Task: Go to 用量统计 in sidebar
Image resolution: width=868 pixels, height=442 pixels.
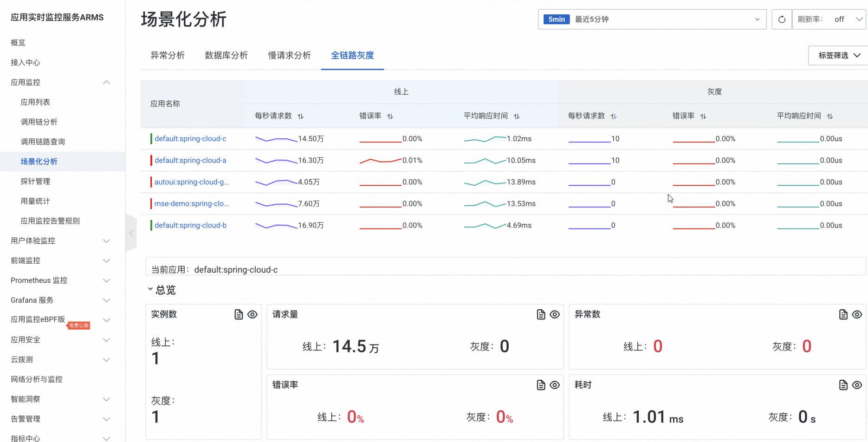Action: (x=35, y=201)
